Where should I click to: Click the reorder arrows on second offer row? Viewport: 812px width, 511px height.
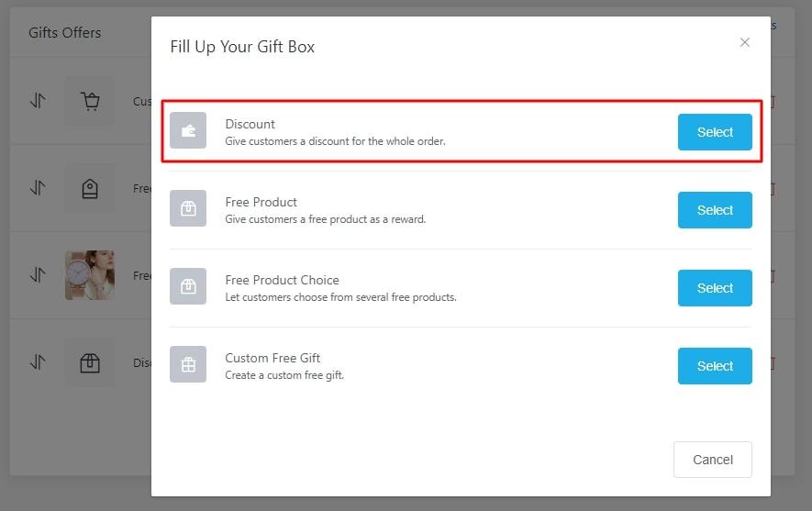coord(38,187)
